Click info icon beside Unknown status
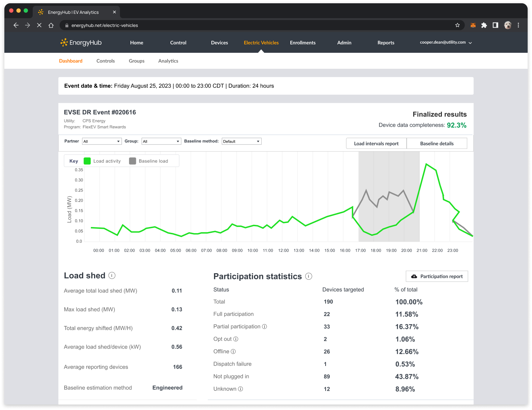 [240, 389]
